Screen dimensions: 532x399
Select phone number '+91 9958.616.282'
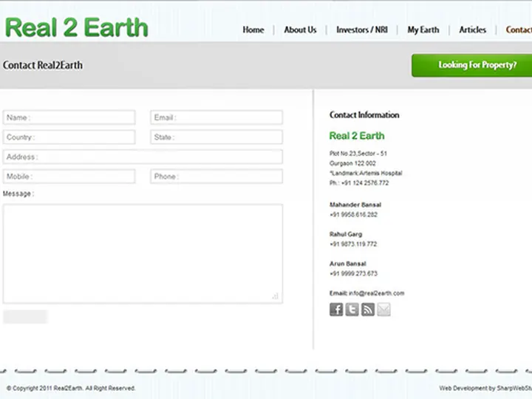coord(353,214)
